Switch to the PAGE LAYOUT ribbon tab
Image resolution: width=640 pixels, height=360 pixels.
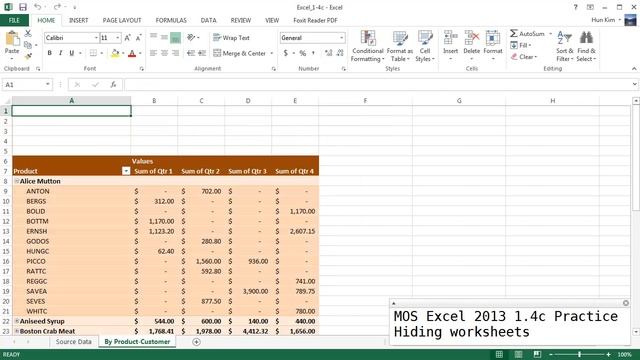tap(122, 20)
